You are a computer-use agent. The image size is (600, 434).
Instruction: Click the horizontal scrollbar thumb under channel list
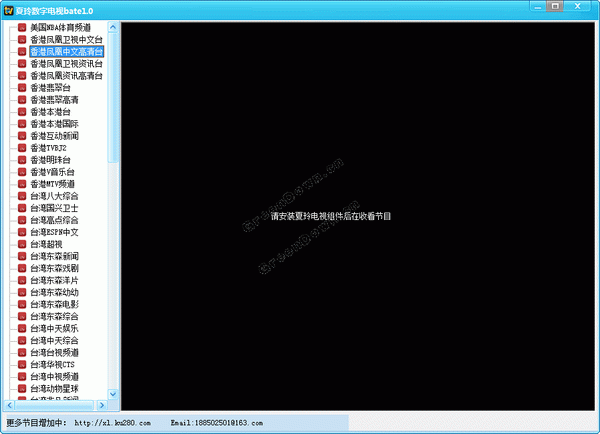coord(54,405)
